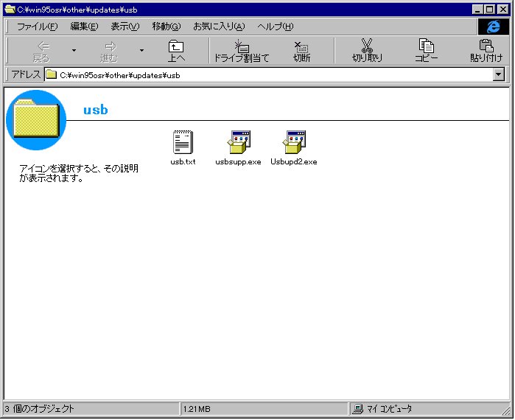This screenshot has width=515, height=420.
Task: Minimize the explorer window
Action: (x=478, y=9)
